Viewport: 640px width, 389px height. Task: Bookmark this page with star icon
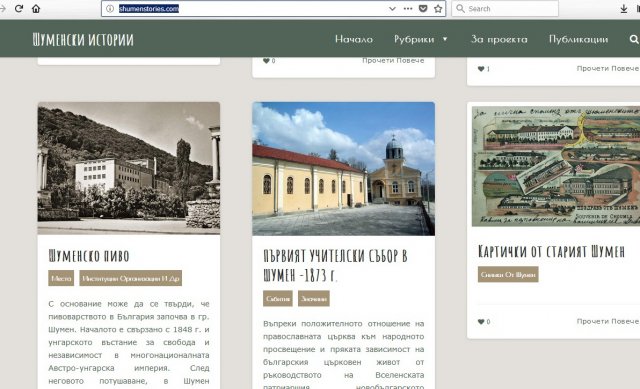438,9
